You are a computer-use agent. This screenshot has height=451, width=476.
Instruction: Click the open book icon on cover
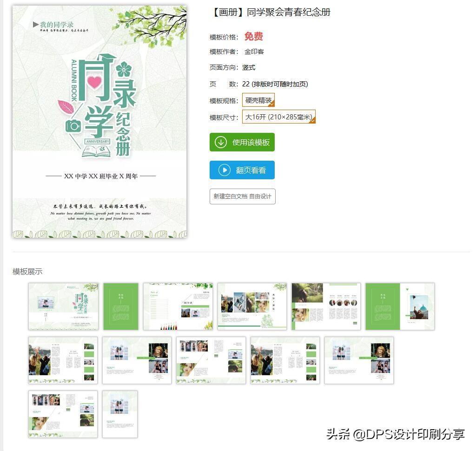[x=96, y=151]
